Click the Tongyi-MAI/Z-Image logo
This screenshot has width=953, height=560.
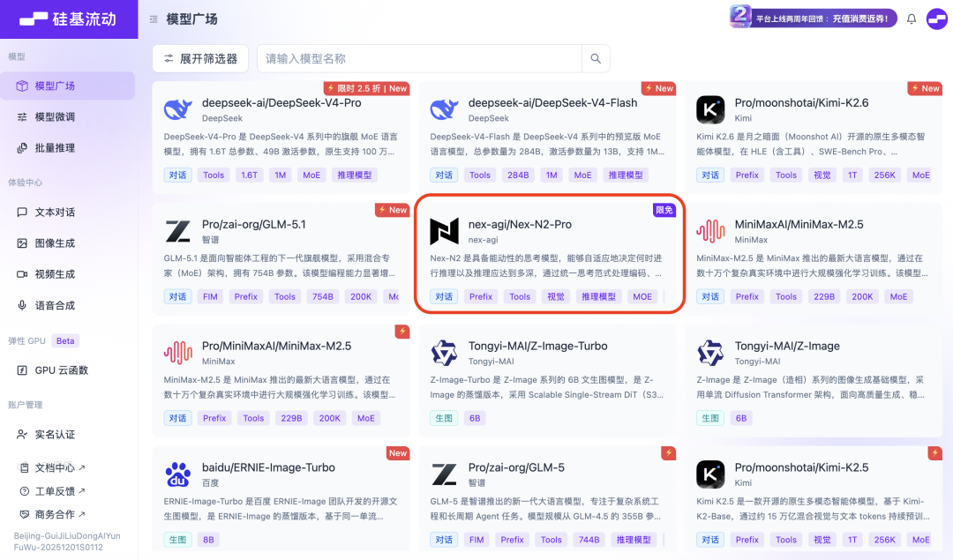point(710,353)
